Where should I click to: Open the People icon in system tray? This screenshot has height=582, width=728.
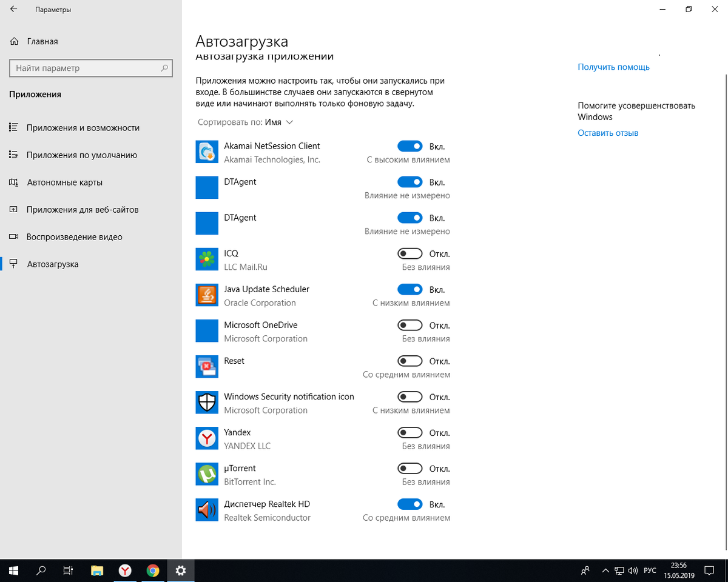pyautogui.click(x=585, y=570)
